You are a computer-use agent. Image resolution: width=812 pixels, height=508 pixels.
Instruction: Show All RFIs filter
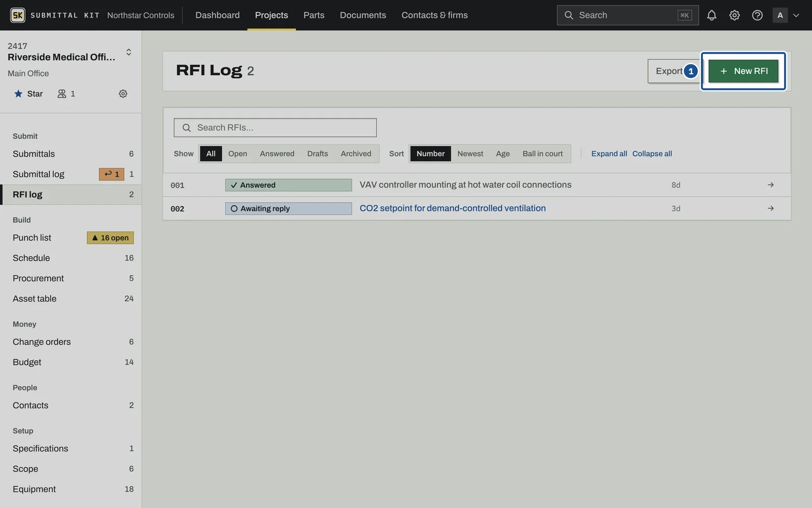pyautogui.click(x=211, y=153)
